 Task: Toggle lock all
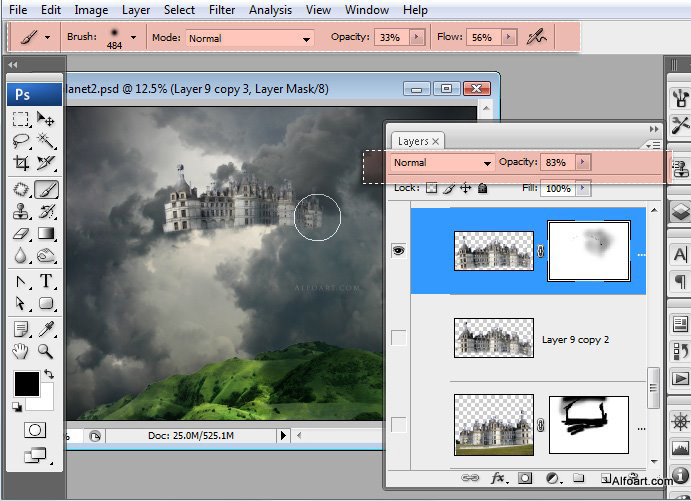[x=483, y=188]
